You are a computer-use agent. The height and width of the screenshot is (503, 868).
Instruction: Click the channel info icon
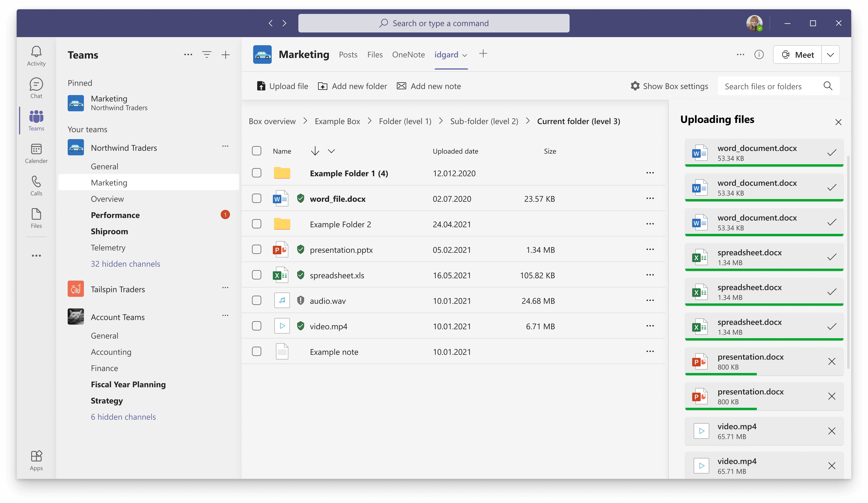click(759, 55)
